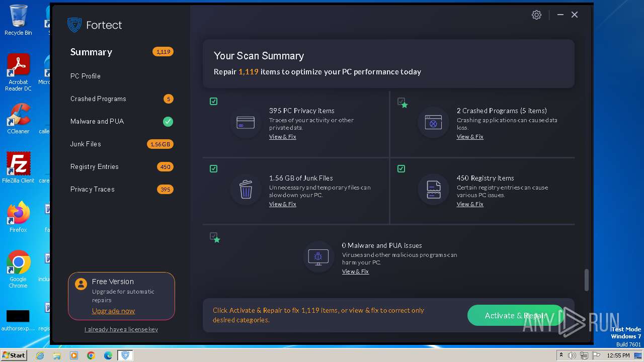Click the Junk Files trash bin icon
The image size is (644, 362).
246,190
